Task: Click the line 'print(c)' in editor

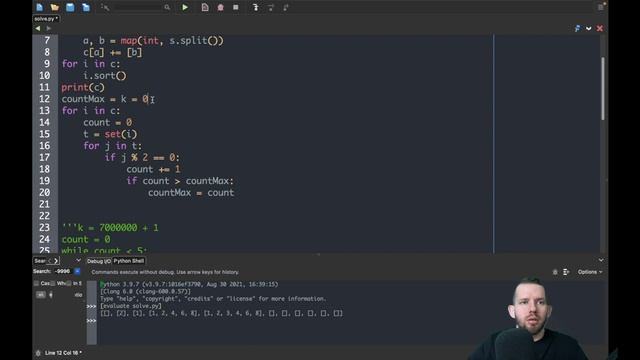Action: pos(83,87)
